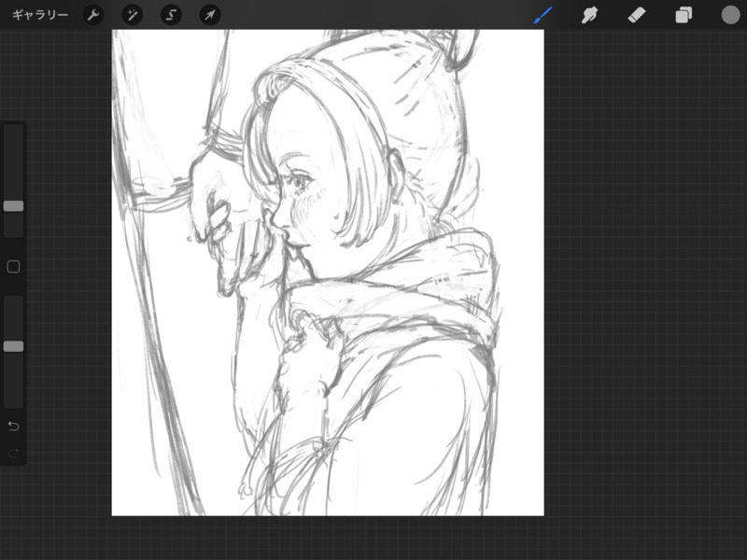Click the brush opacity slider handle
The height and width of the screenshot is (560, 747).
pos(13,346)
